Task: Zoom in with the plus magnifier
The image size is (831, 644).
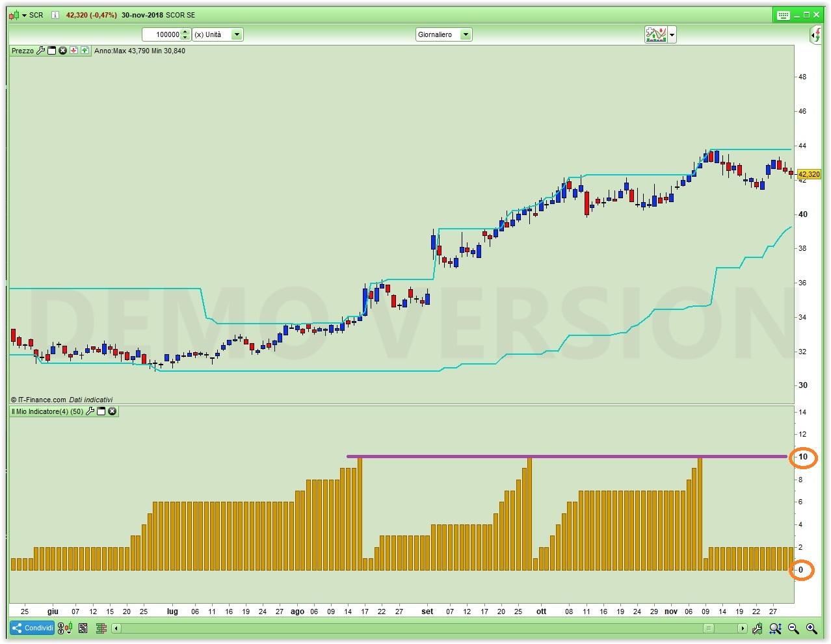Action: [811, 628]
